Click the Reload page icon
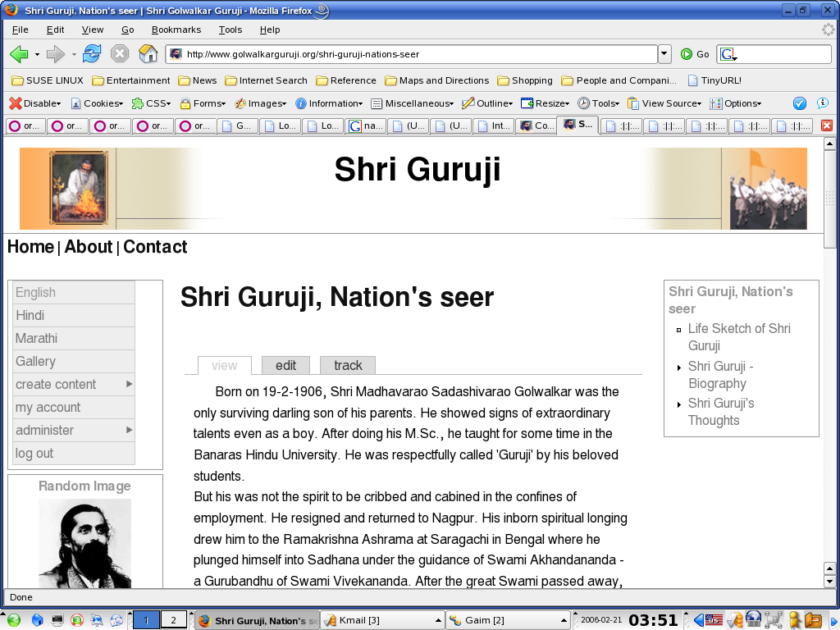This screenshot has width=840, height=630. (x=92, y=54)
